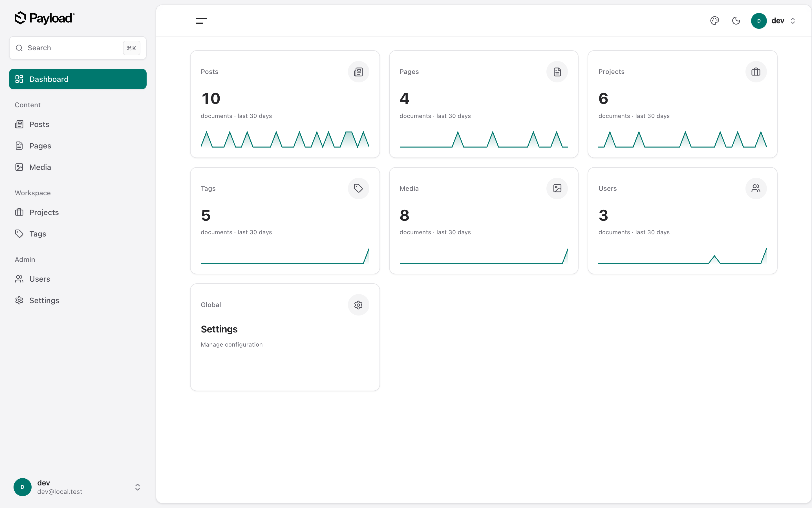Image resolution: width=812 pixels, height=508 pixels.
Task: Open Tags in the sidebar
Action: click(78, 234)
